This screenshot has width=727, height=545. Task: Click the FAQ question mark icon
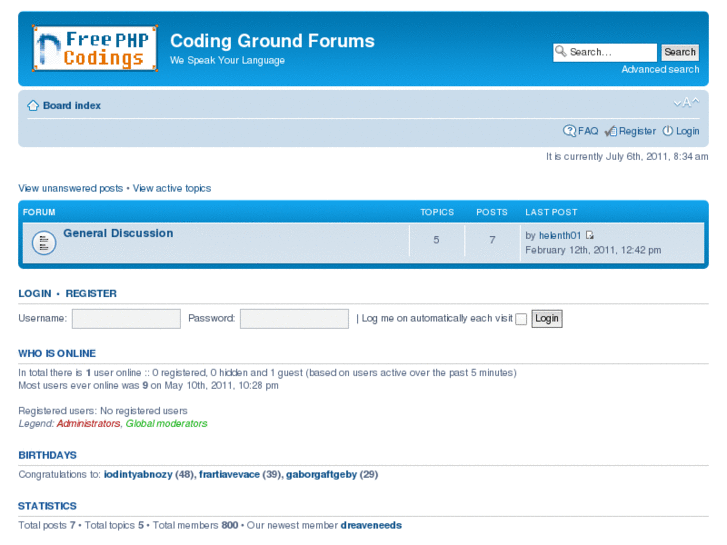click(569, 131)
